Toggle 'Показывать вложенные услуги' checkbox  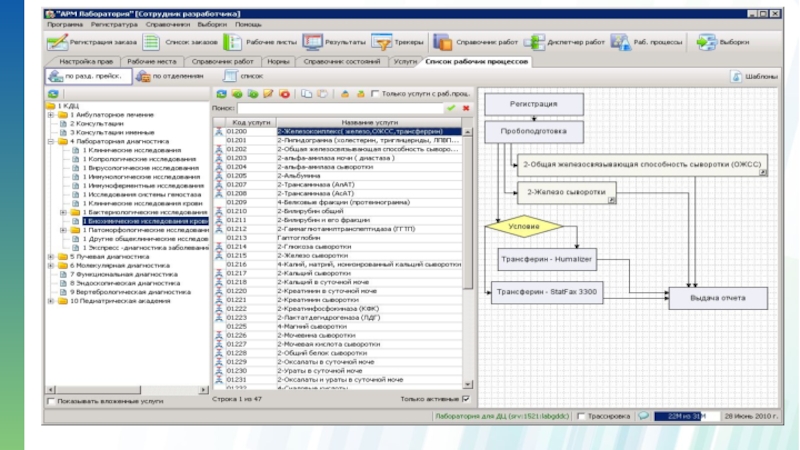pyautogui.click(x=52, y=401)
